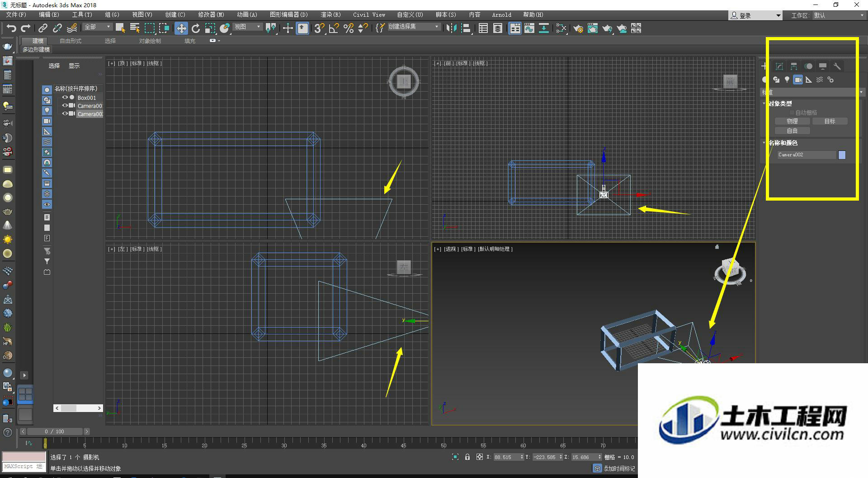Toggle Window/Crossing selection mode
The height and width of the screenshot is (478, 868).
click(164, 28)
